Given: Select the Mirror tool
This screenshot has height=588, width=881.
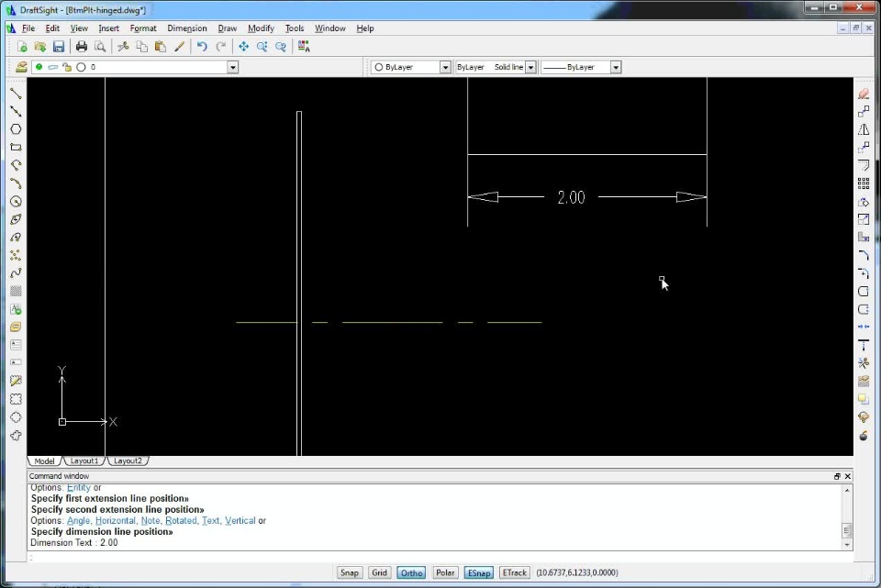Looking at the screenshot, I should (x=864, y=129).
